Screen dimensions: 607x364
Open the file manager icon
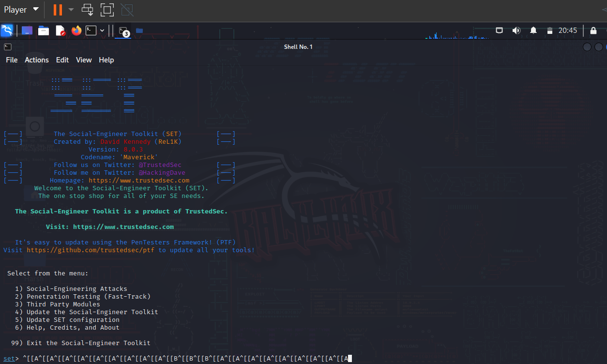point(43,30)
